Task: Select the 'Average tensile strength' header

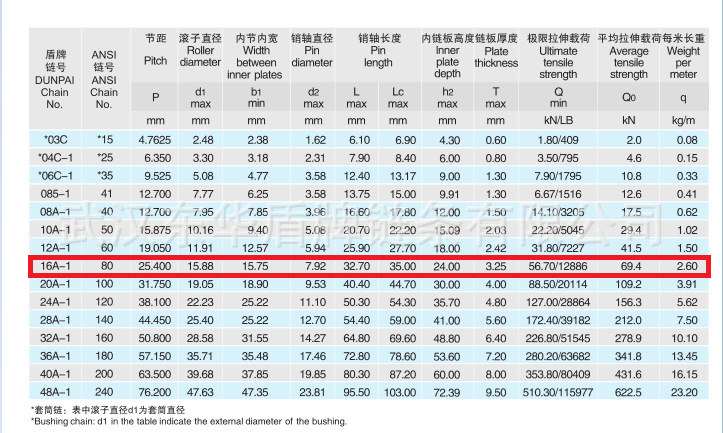Action: pyautogui.click(x=628, y=62)
